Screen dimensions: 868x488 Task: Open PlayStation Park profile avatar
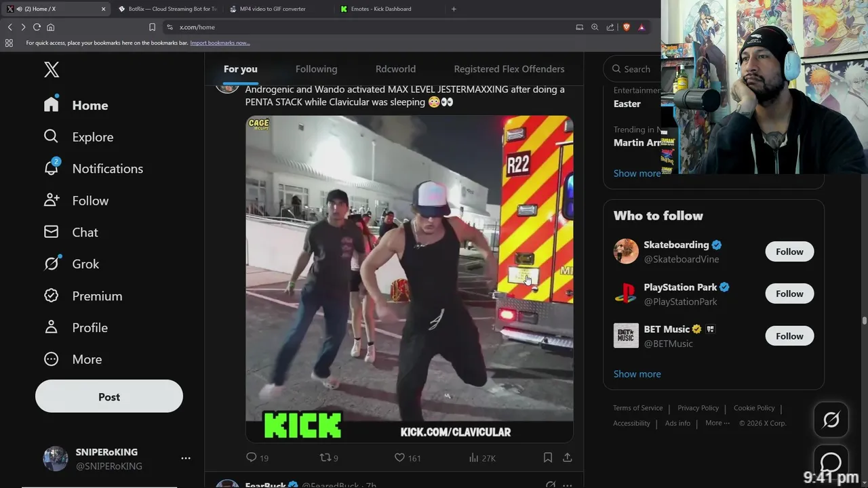coord(626,293)
